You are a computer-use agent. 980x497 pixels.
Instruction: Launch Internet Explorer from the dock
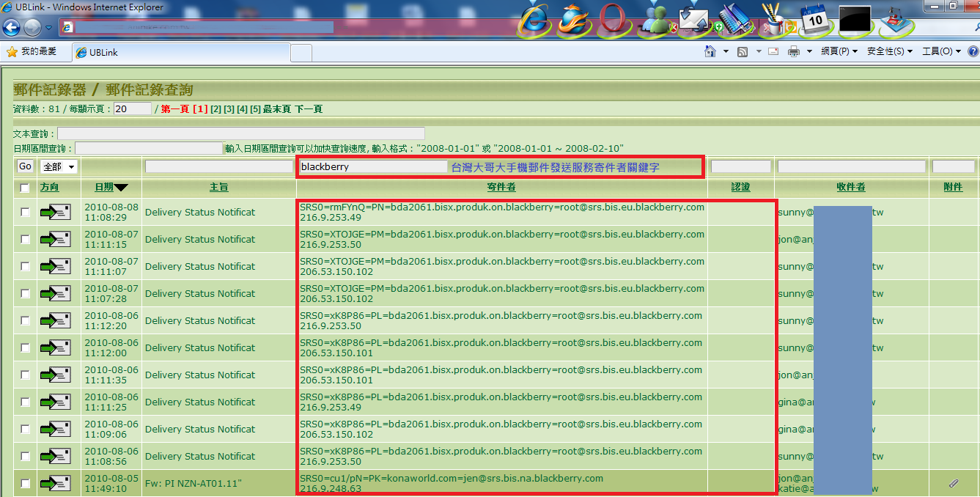coord(534,20)
